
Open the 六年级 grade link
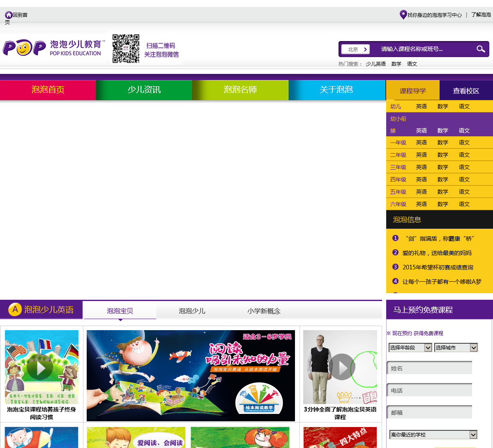(x=398, y=204)
